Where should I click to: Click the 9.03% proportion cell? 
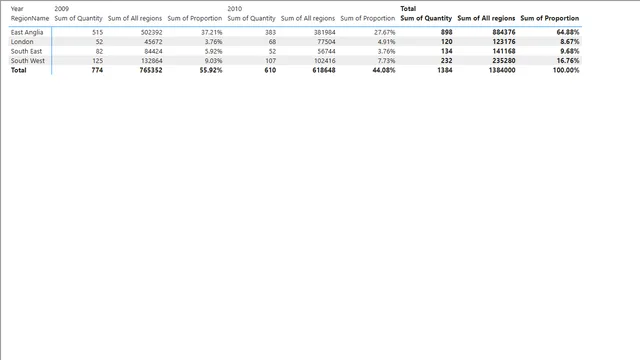point(213,60)
